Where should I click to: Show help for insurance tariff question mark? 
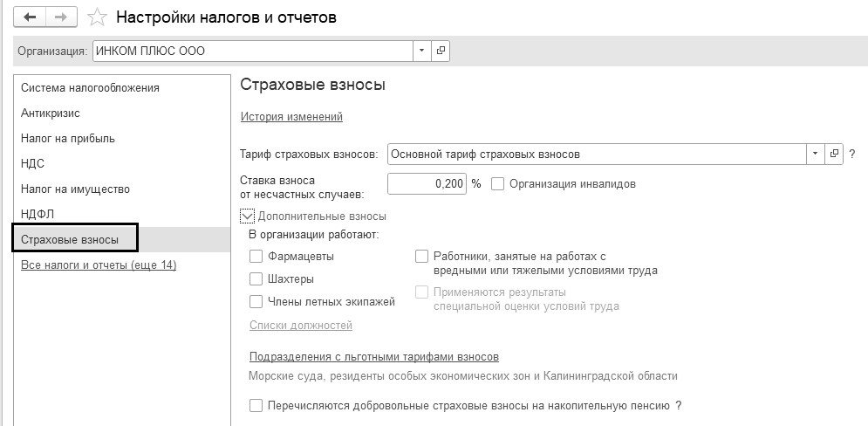852,154
